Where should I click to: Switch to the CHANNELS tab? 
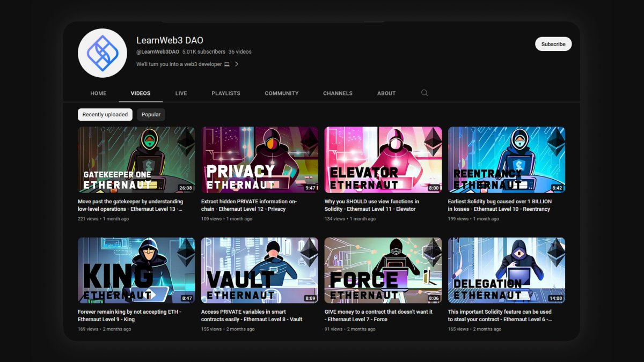click(x=338, y=93)
